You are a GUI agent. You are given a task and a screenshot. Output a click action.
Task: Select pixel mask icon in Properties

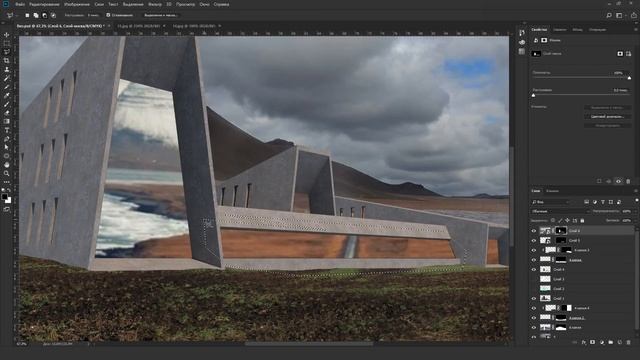pos(620,53)
